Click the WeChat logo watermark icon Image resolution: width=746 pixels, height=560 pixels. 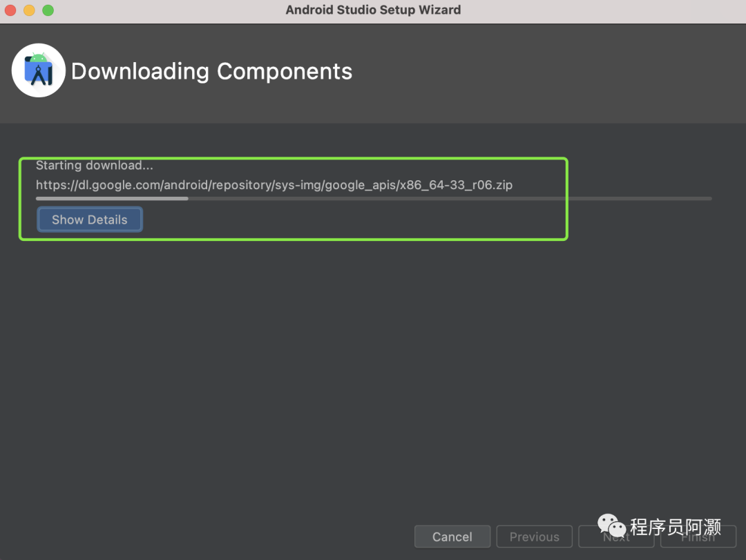[x=612, y=527]
